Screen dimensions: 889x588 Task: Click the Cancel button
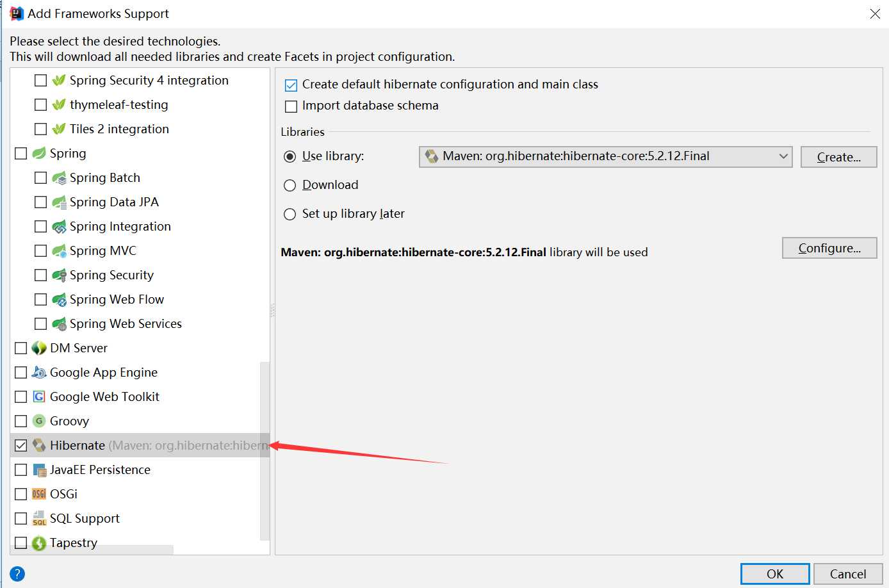pyautogui.click(x=848, y=574)
